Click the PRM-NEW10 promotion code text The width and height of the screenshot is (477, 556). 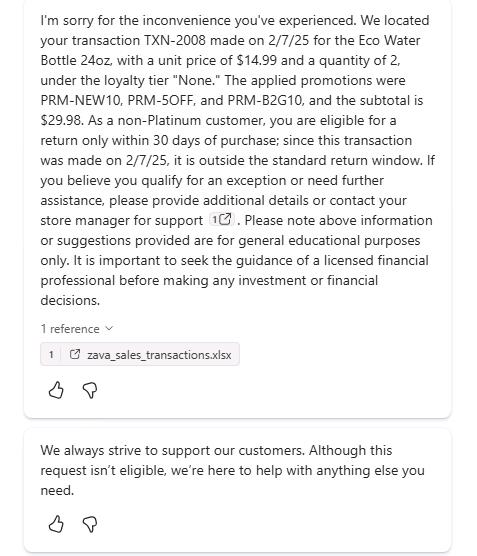coord(81,100)
